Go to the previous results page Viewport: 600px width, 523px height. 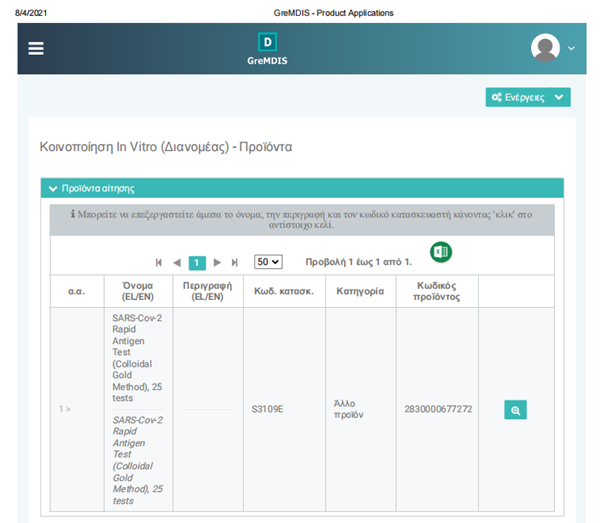[177, 262]
